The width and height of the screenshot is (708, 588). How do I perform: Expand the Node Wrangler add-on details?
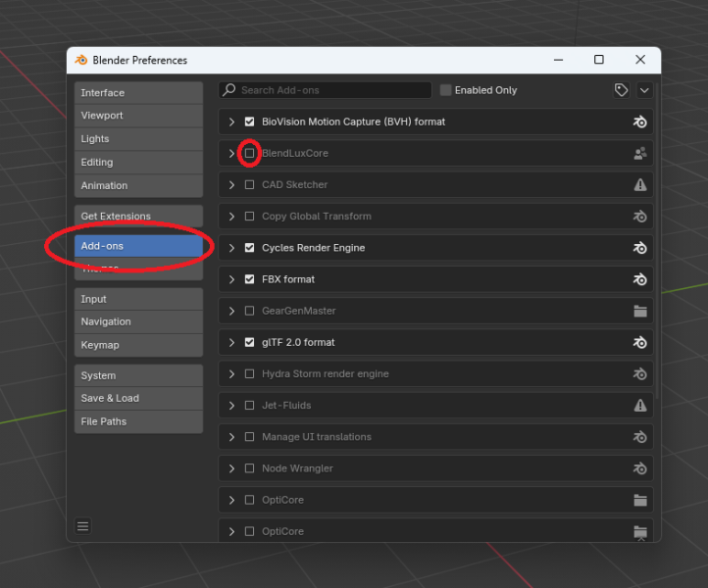coord(231,468)
